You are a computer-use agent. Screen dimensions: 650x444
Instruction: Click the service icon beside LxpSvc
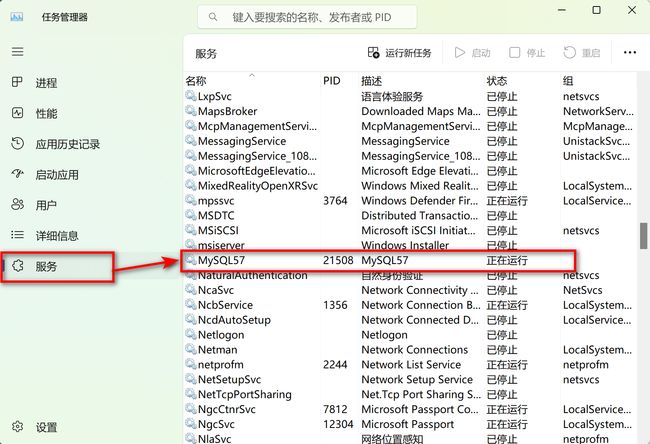191,96
